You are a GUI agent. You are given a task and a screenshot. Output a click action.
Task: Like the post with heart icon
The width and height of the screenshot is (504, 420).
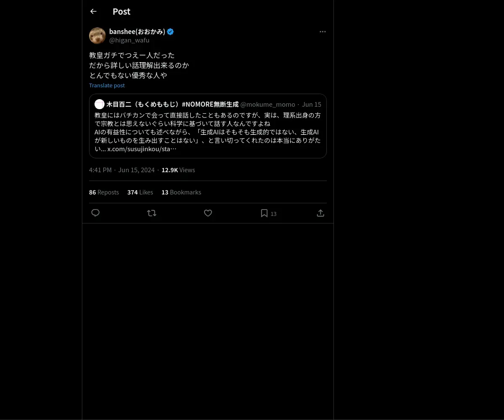(x=208, y=213)
